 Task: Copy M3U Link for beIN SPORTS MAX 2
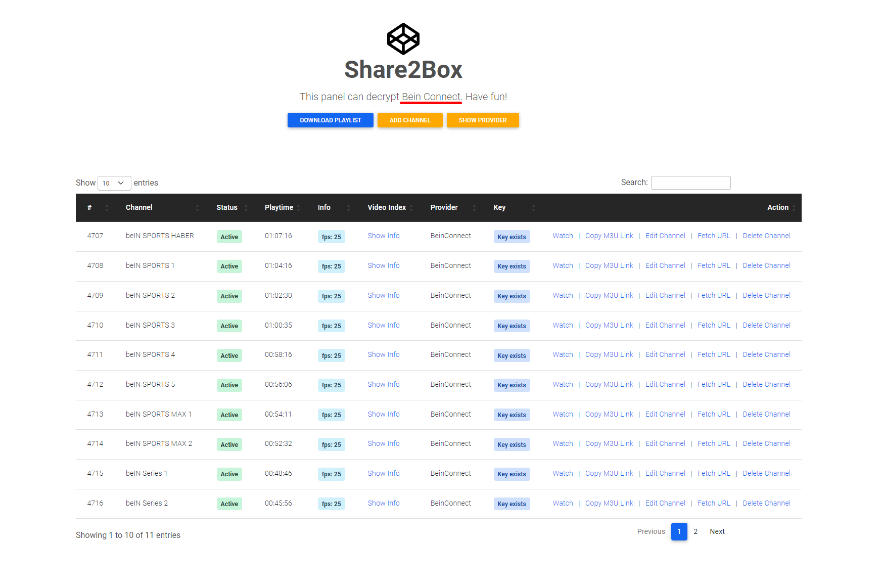609,443
